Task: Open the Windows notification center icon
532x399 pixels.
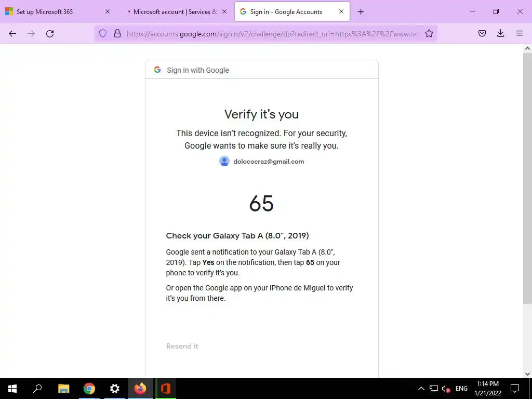Action: (515, 389)
